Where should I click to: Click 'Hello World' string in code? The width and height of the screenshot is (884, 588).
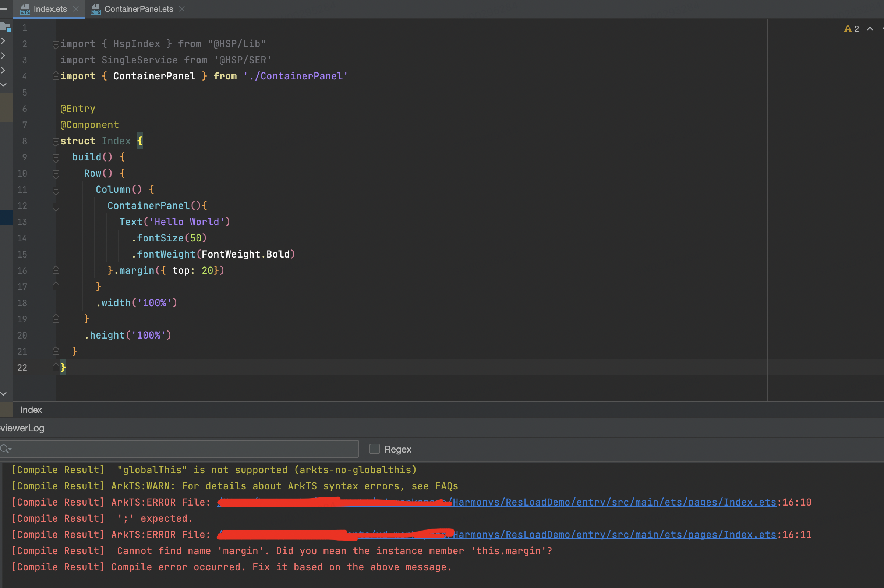click(187, 222)
